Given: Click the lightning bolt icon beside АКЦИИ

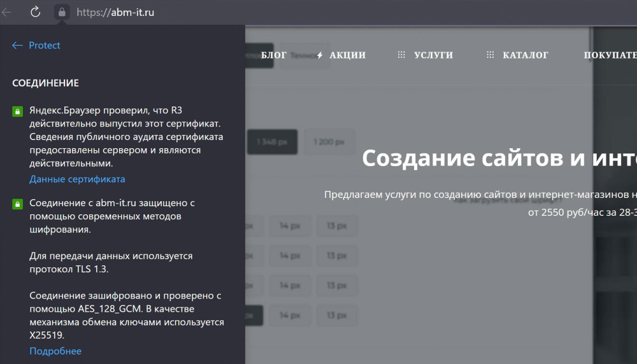Looking at the screenshot, I should click(320, 55).
